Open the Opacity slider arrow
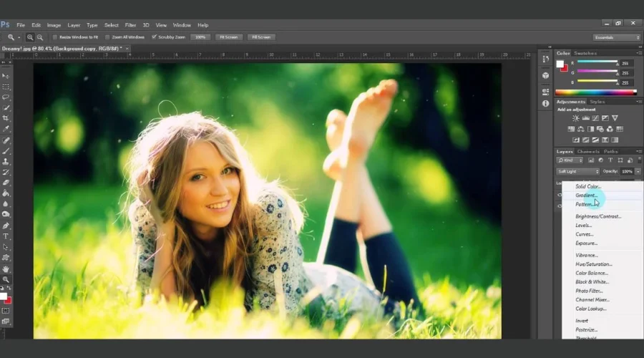Image resolution: width=644 pixels, height=358 pixels. coord(638,171)
